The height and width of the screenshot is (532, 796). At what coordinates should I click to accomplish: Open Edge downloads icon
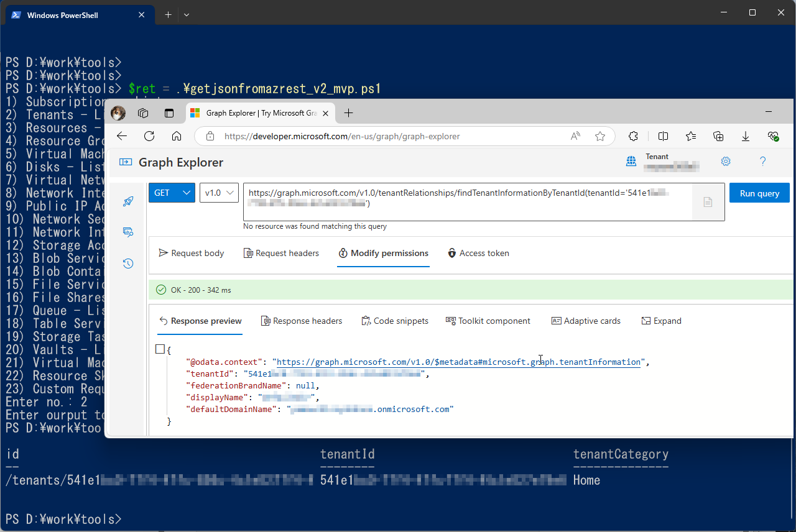click(746, 136)
